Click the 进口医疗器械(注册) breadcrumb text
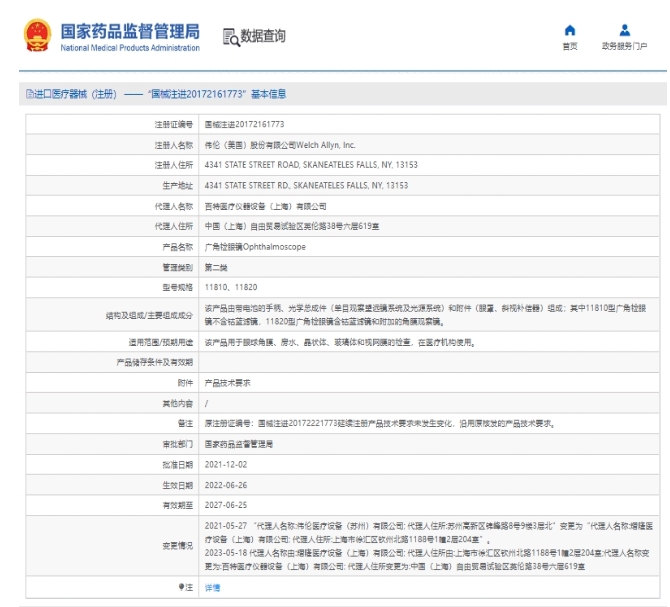The image size is (670, 607). [75, 94]
